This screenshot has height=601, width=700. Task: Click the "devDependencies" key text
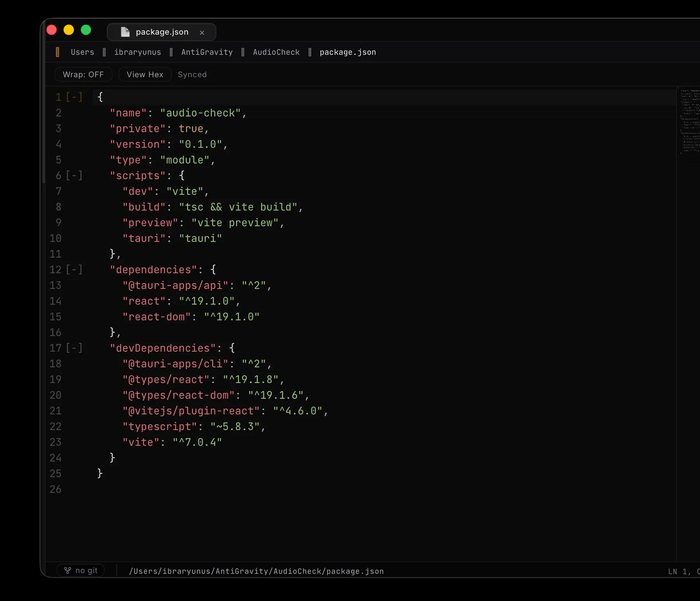pos(163,348)
